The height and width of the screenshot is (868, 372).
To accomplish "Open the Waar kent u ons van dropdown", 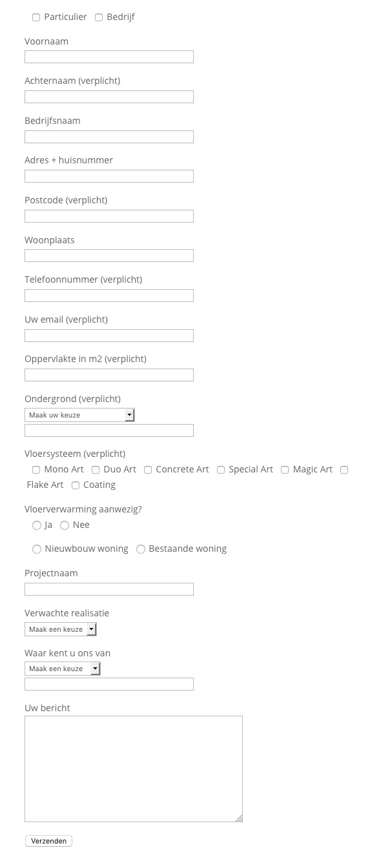I will click(x=63, y=669).
